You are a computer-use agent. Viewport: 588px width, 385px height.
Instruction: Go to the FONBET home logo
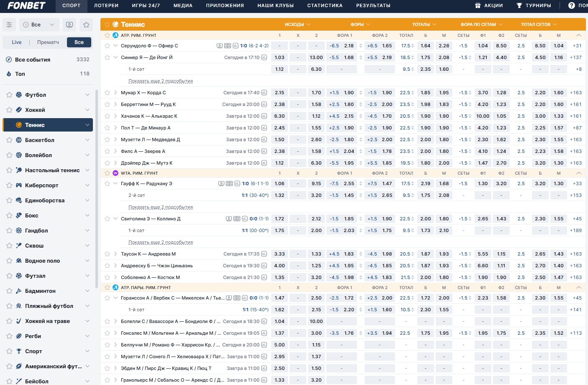pos(26,6)
